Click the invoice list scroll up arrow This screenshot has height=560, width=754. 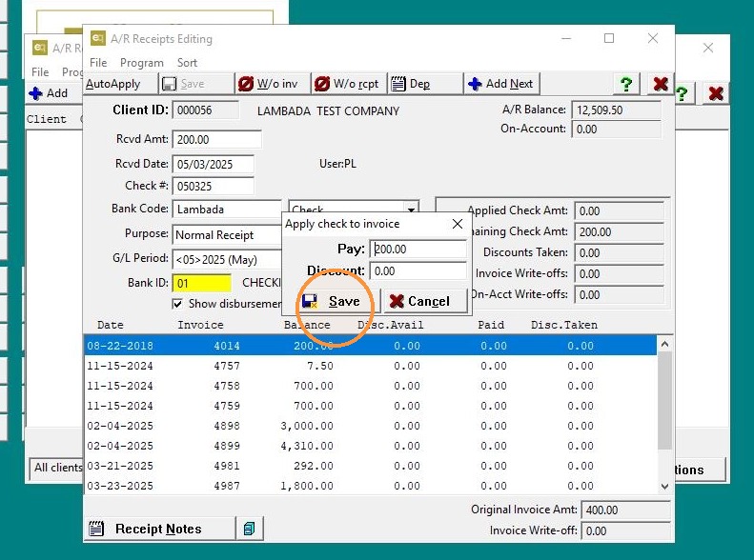664,344
